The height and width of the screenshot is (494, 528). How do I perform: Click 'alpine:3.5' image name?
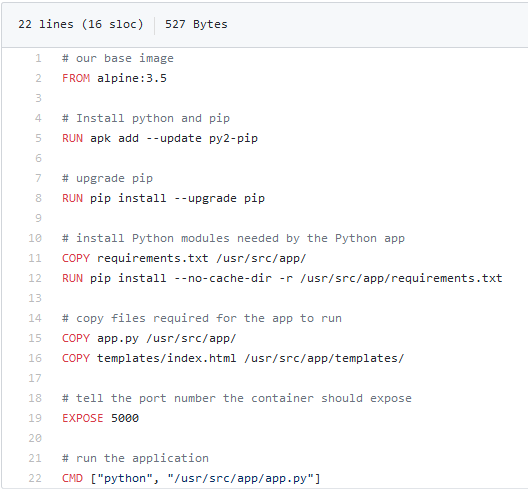132,78
